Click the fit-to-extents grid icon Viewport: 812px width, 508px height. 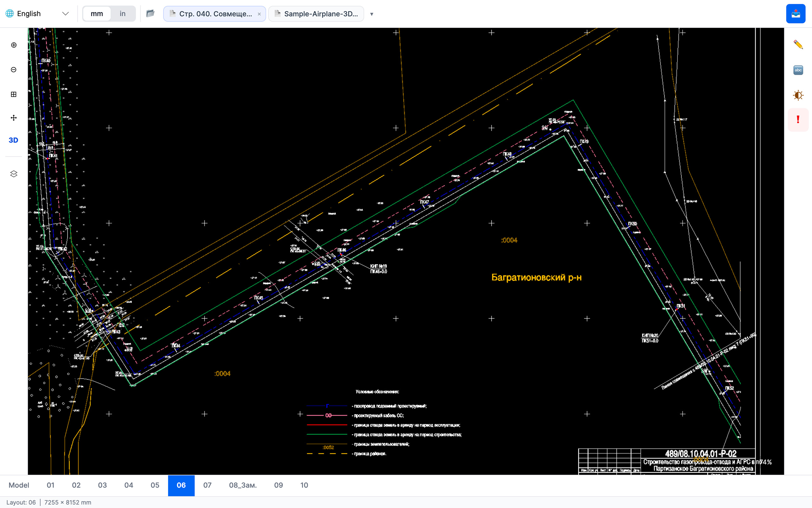click(x=14, y=94)
